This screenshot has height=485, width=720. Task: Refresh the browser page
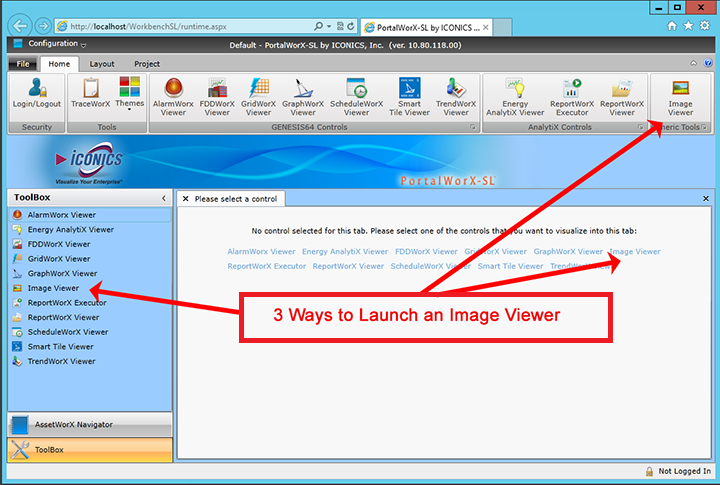pyautogui.click(x=351, y=26)
